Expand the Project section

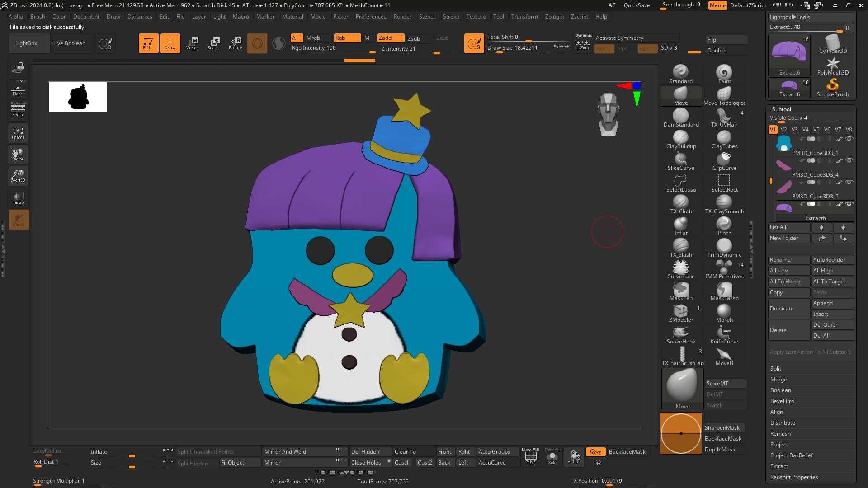pos(779,445)
